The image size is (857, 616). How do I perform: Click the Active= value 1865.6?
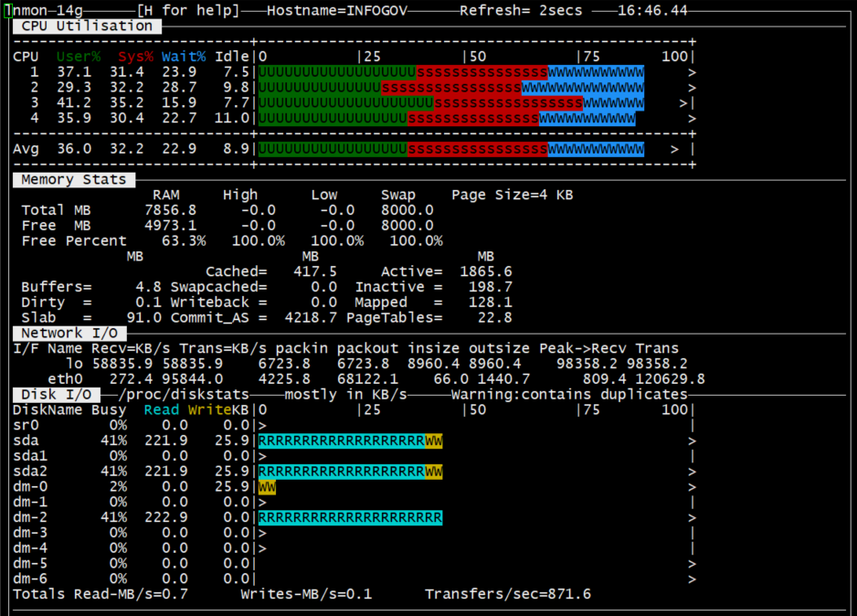(486, 271)
